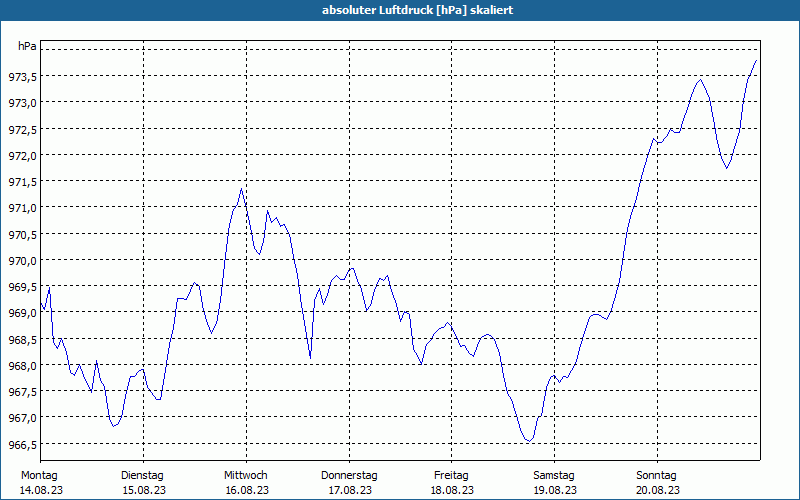The height and width of the screenshot is (500, 800).
Task: Click the 969,5 axis value
Action: pyautogui.click(x=22, y=287)
